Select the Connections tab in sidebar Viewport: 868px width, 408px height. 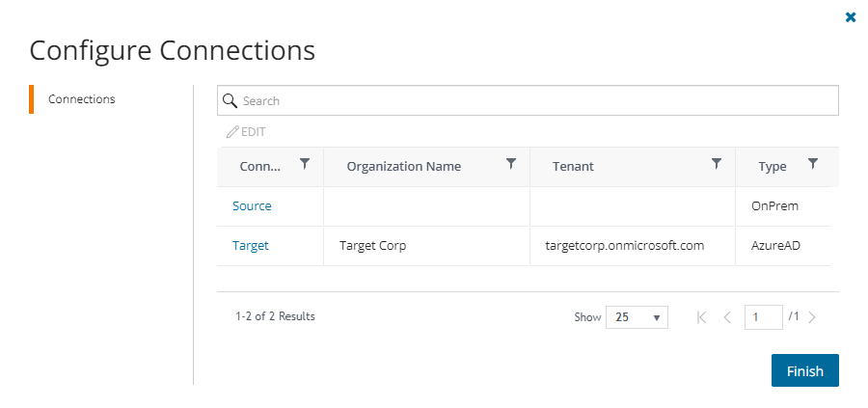point(82,99)
